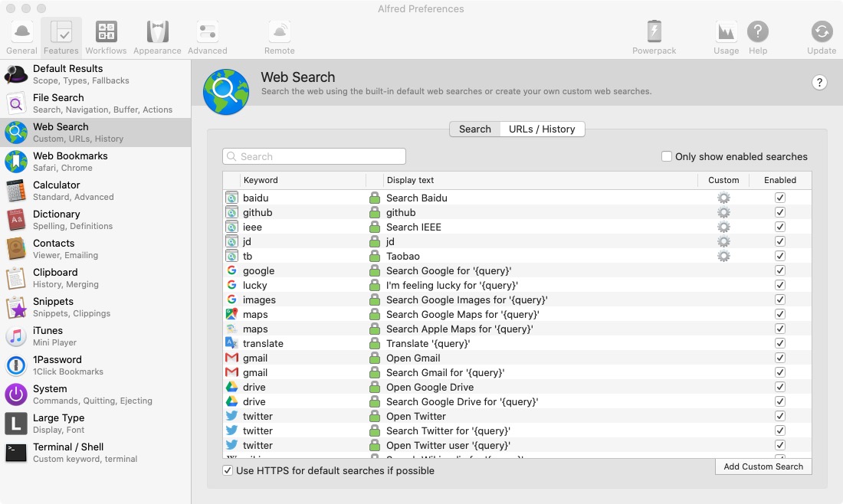Open custom settings gear for tb
This screenshot has width=843, height=504.
coord(723,256)
